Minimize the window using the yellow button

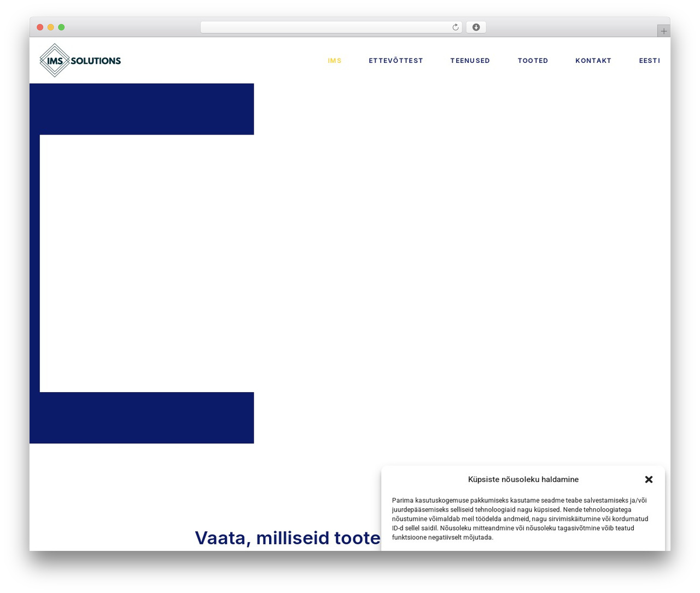coord(51,27)
